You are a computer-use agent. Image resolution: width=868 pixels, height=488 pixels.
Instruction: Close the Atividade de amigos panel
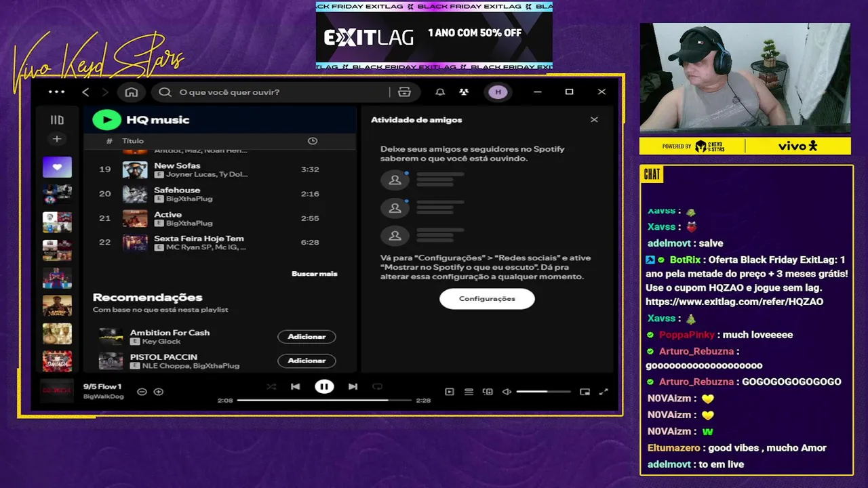[594, 120]
